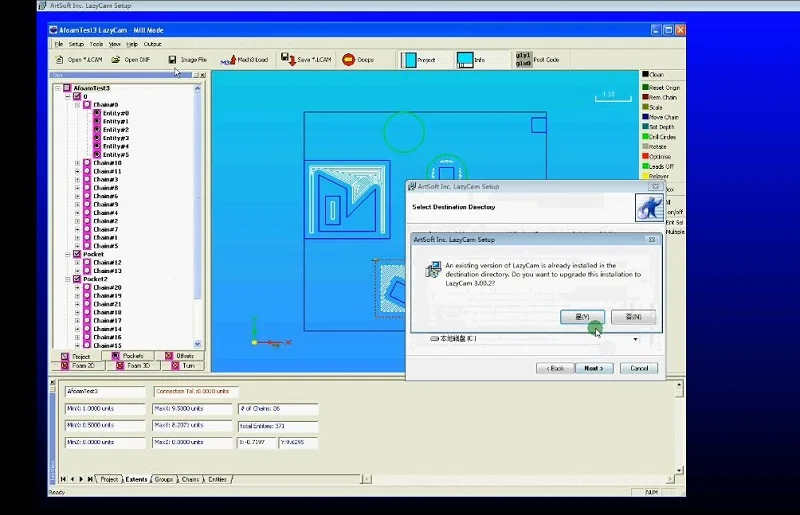Switch to the Offsets tab
The height and width of the screenshot is (515, 800).
coord(180,356)
